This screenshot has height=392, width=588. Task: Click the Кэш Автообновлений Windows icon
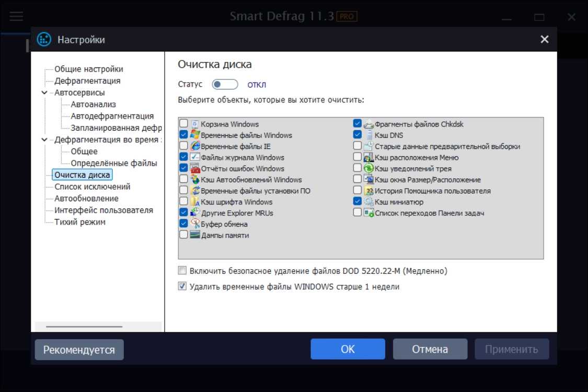[194, 179]
